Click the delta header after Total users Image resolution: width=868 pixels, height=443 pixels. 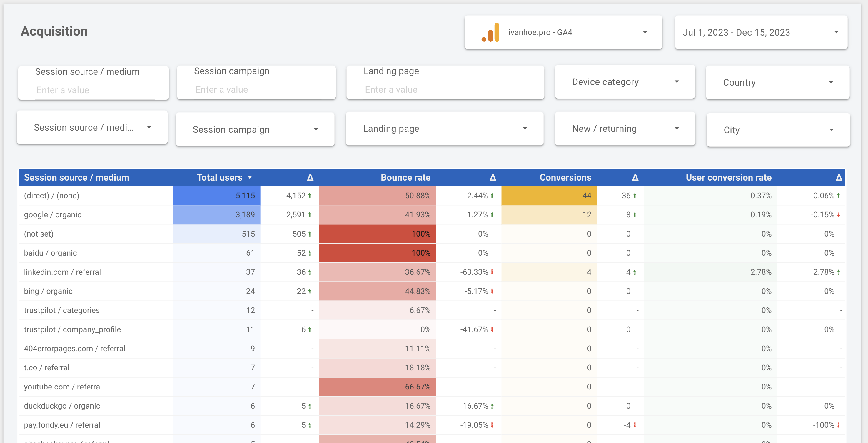pyautogui.click(x=310, y=178)
